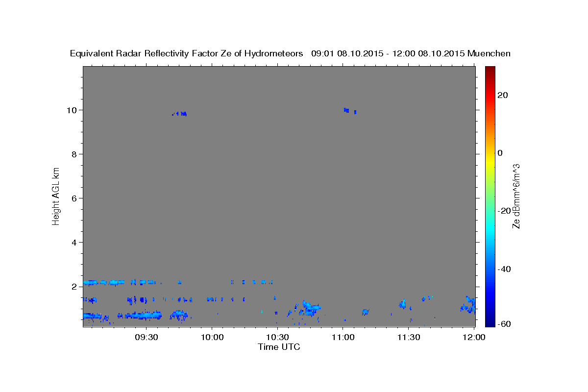Screen dimensions: 588x392
Task: Click the height tick label 8
Action: (75, 154)
